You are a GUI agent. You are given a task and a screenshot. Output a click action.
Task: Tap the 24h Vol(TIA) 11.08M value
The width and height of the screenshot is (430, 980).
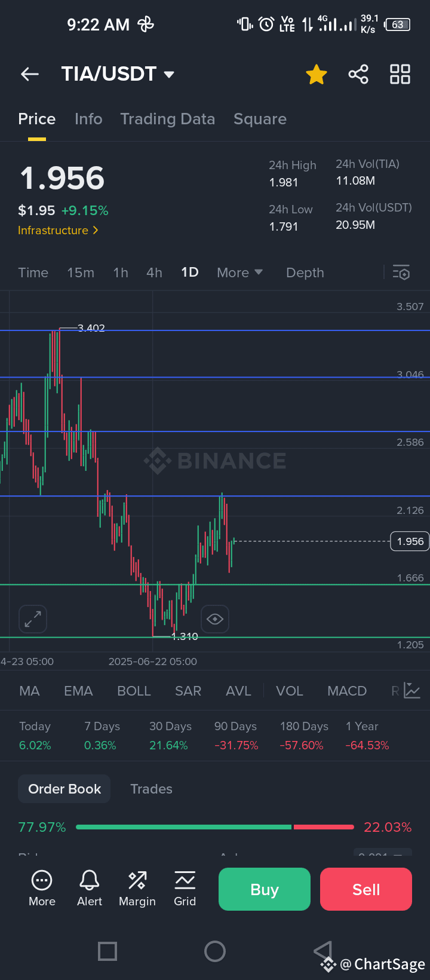pos(355,180)
